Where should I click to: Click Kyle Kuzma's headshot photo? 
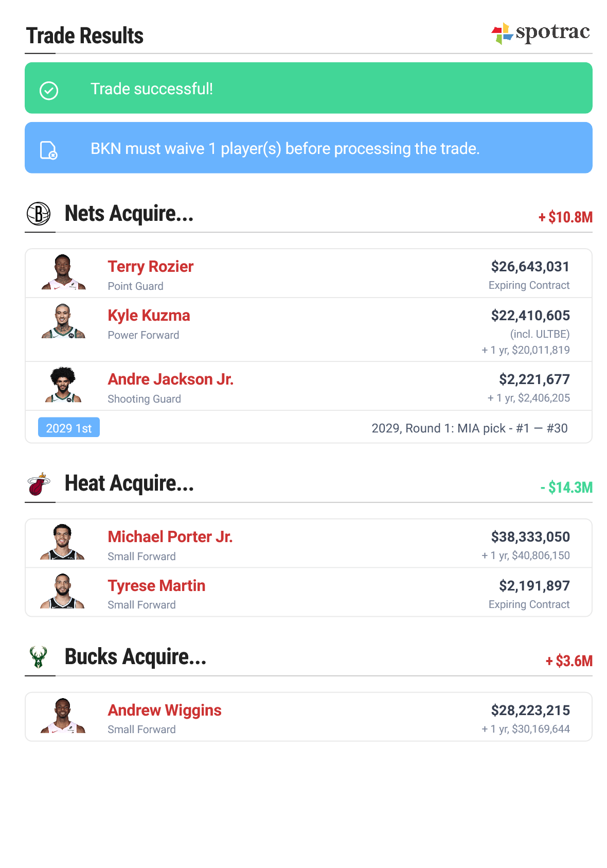coord(63,321)
